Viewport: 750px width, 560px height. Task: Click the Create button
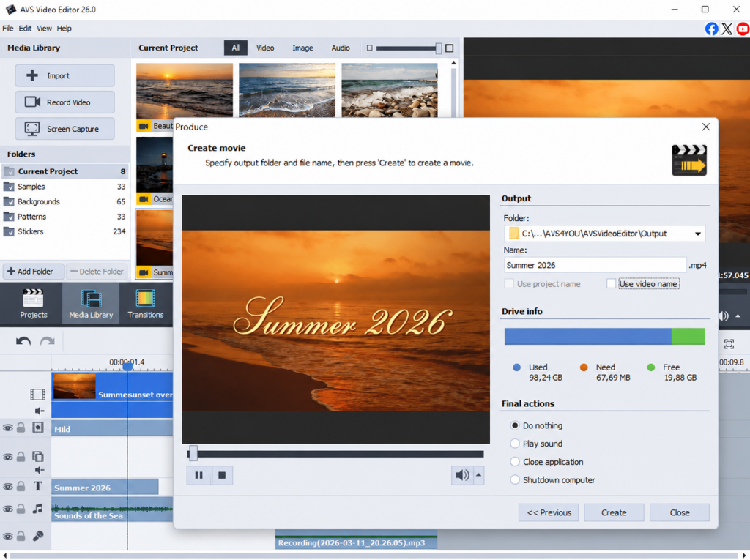coord(614,512)
